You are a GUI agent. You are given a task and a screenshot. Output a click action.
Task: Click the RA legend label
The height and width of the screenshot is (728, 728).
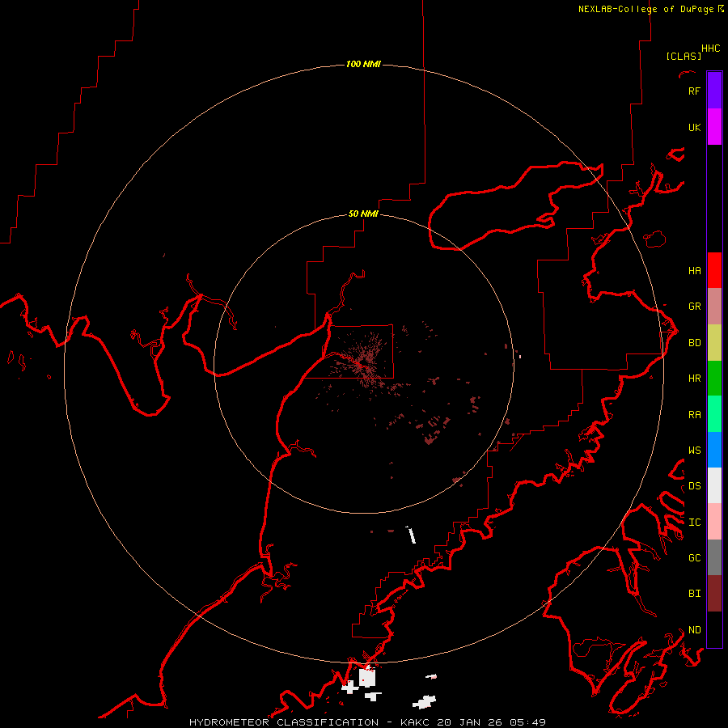coord(694,414)
